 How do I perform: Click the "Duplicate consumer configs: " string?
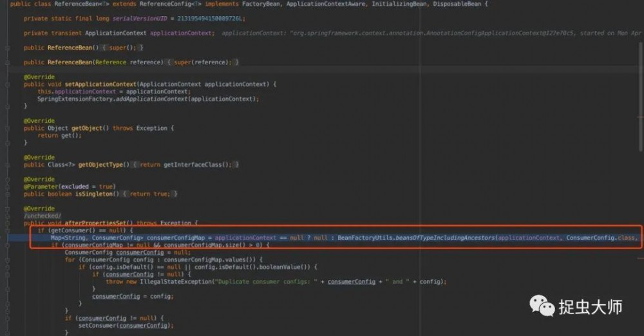click(x=265, y=282)
